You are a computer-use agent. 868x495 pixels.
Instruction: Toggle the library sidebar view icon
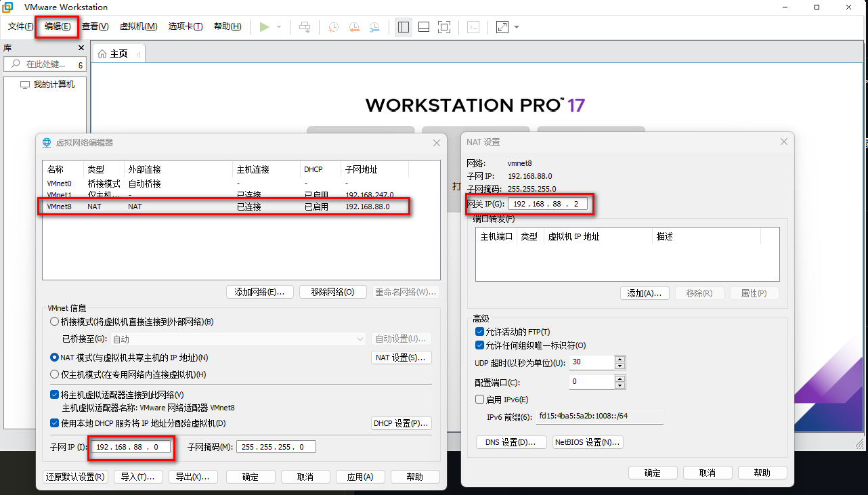pos(404,27)
